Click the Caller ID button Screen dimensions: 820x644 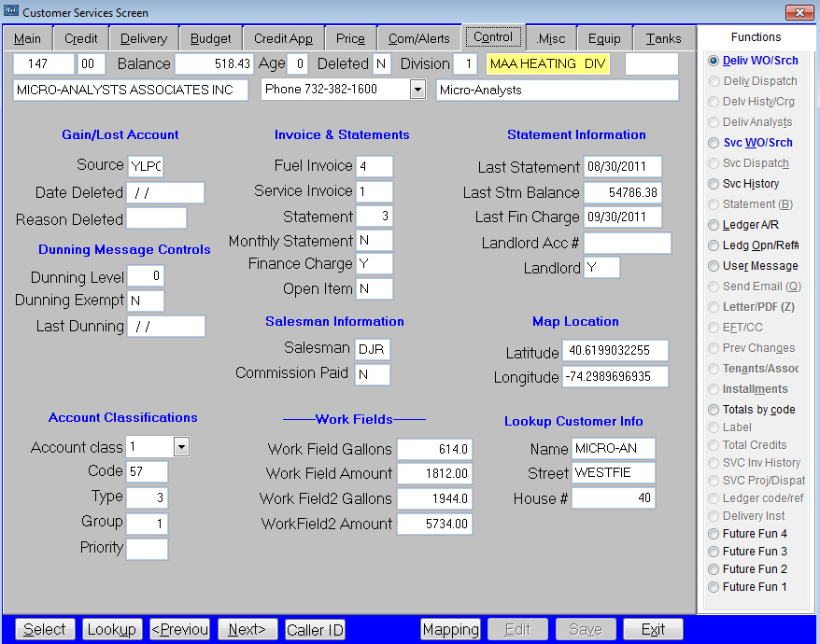315,629
